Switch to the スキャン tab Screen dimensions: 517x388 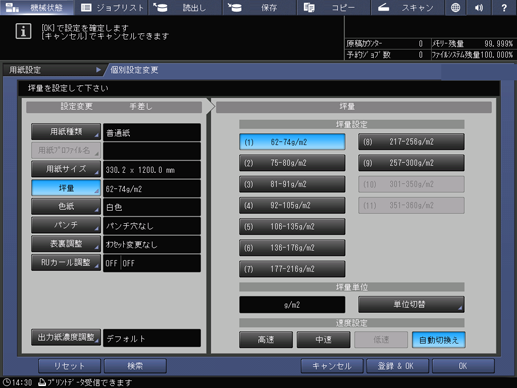(x=407, y=7)
